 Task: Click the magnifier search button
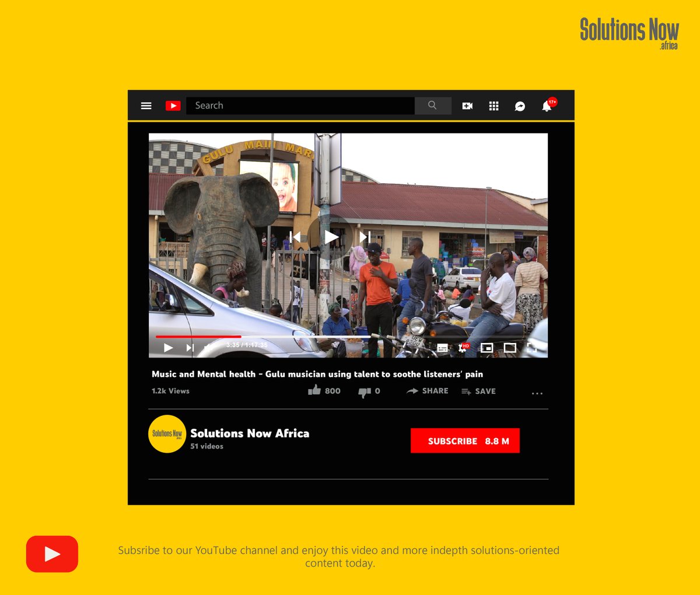433,106
